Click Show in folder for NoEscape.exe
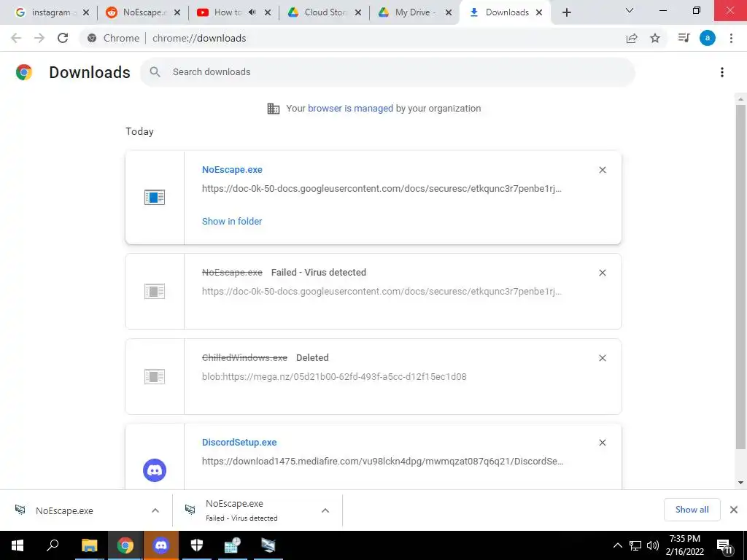 pyautogui.click(x=232, y=222)
